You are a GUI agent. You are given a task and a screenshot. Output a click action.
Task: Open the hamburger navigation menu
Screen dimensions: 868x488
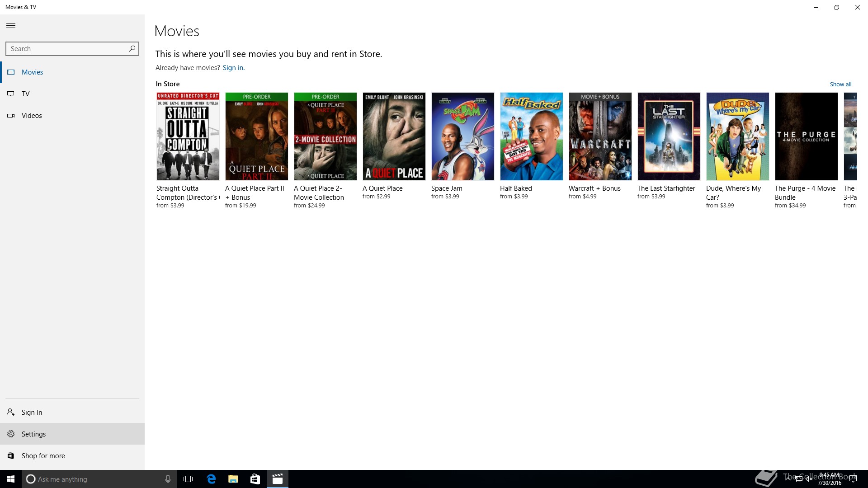(11, 26)
